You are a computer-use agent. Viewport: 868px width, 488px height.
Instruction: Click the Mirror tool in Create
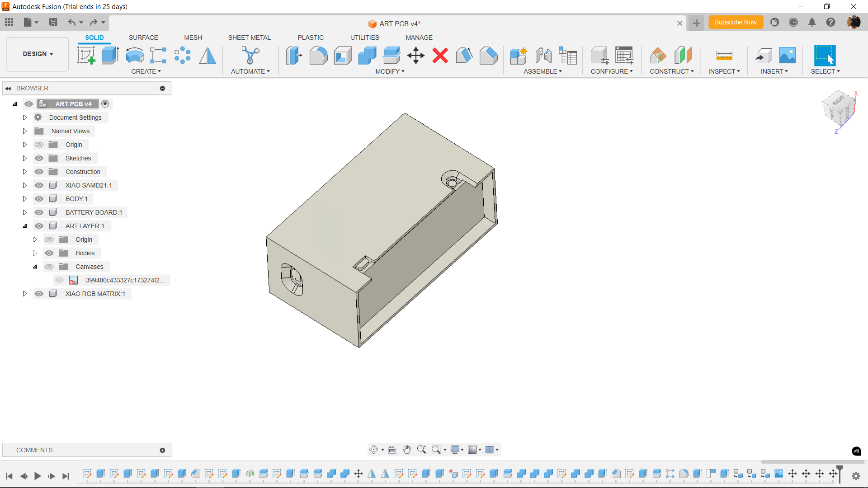click(208, 56)
